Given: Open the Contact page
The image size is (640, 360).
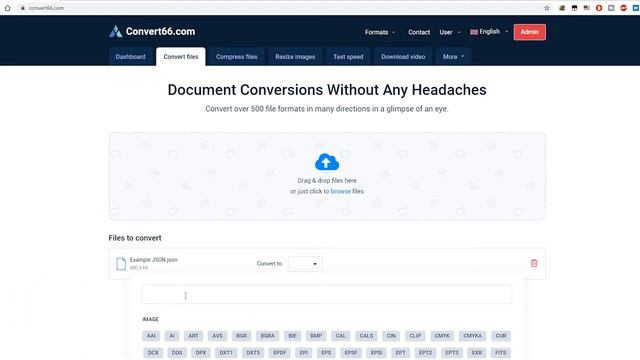Looking at the screenshot, I should point(419,32).
